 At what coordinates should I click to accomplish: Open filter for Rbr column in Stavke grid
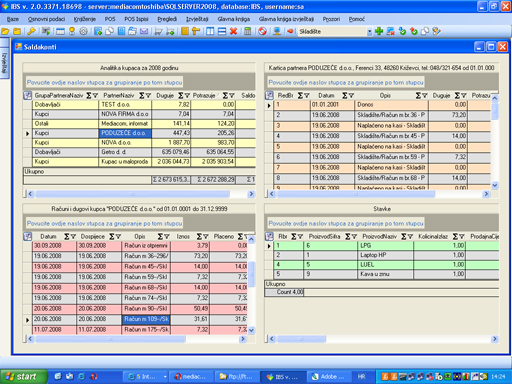tap(300, 237)
